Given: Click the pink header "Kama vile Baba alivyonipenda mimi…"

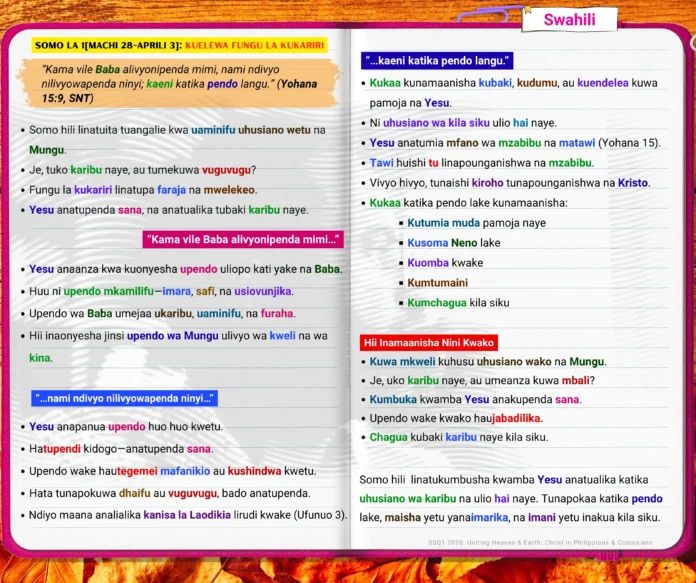Looking at the screenshot, I should pos(243,240).
